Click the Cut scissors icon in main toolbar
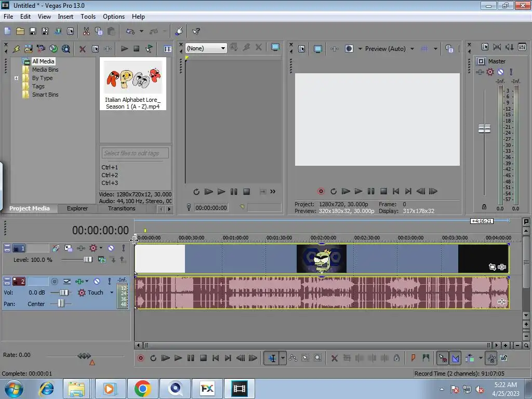This screenshot has height=399, width=532. (x=86, y=31)
